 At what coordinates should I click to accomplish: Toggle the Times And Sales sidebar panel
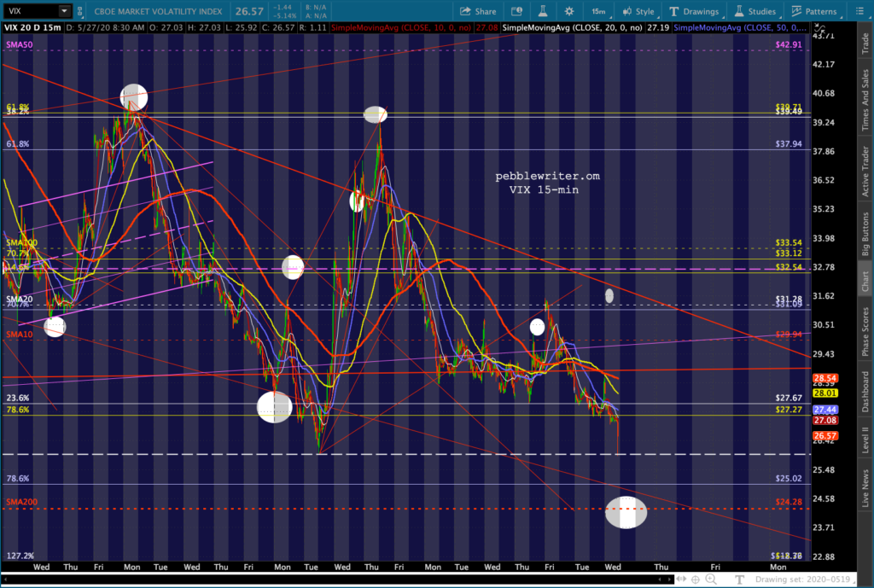click(865, 100)
